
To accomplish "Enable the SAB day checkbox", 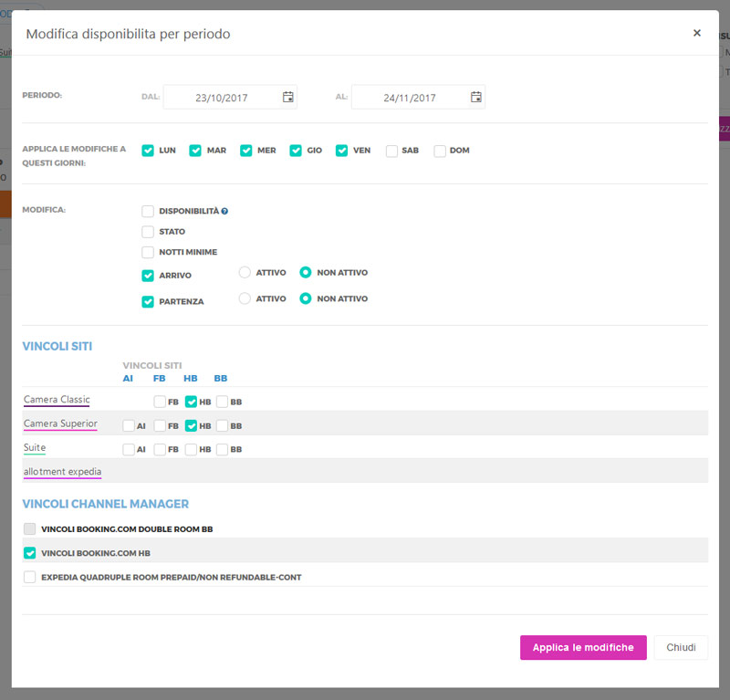I will (391, 151).
